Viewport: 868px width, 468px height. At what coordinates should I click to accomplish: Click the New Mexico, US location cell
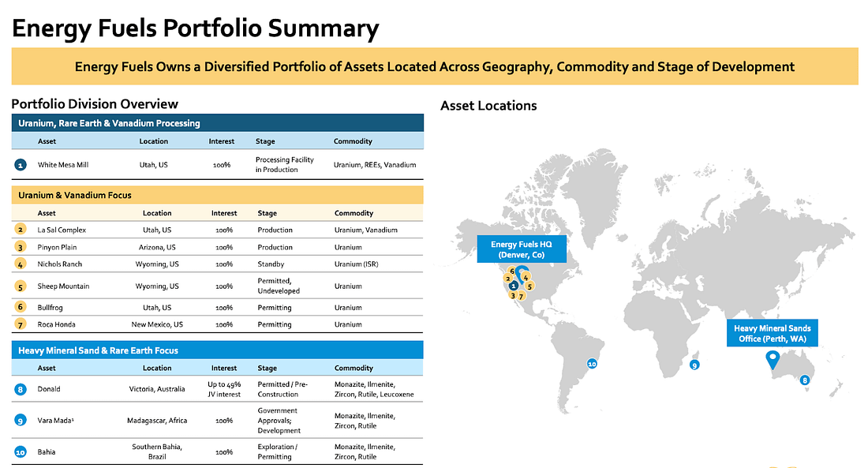tap(157, 324)
